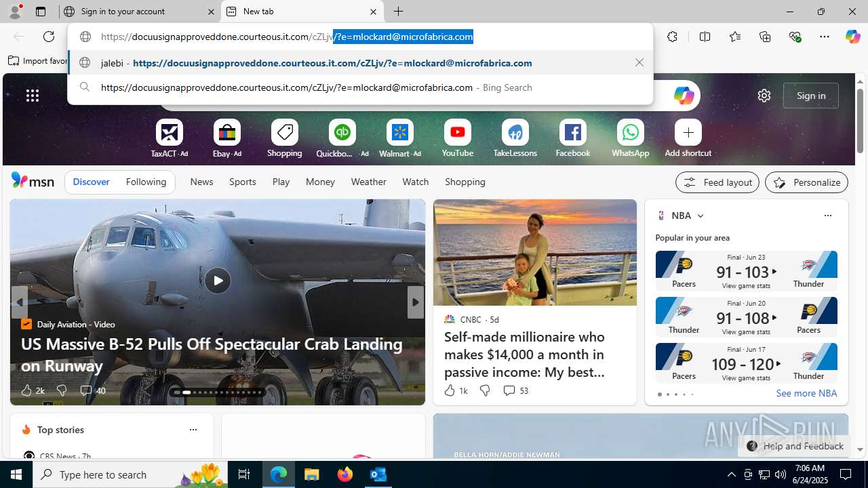Click the Personalize button
Viewport: 868px width, 488px height.
point(806,182)
